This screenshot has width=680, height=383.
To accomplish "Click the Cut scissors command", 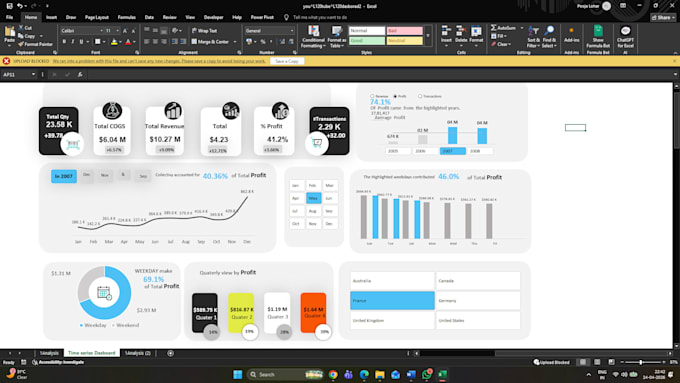I will point(26,28).
